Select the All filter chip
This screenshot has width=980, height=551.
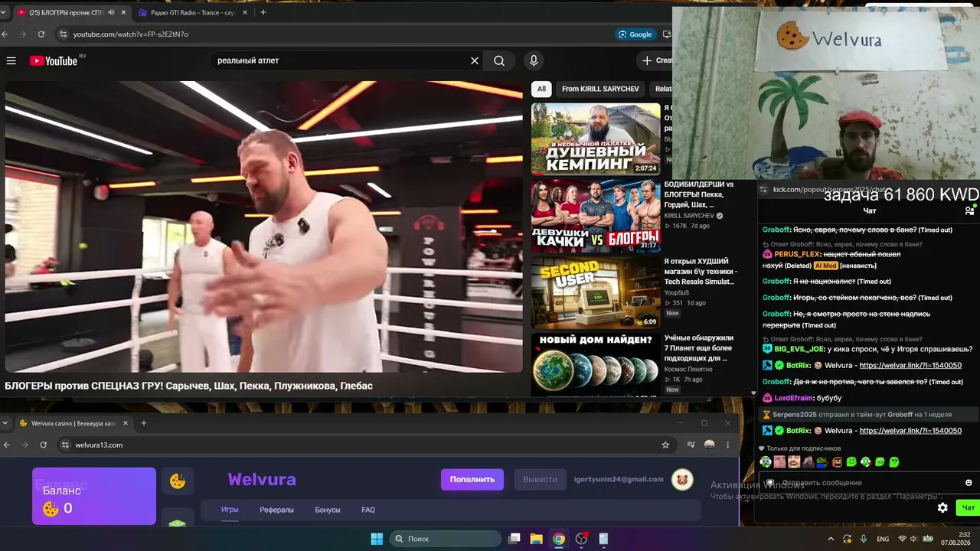click(x=541, y=89)
